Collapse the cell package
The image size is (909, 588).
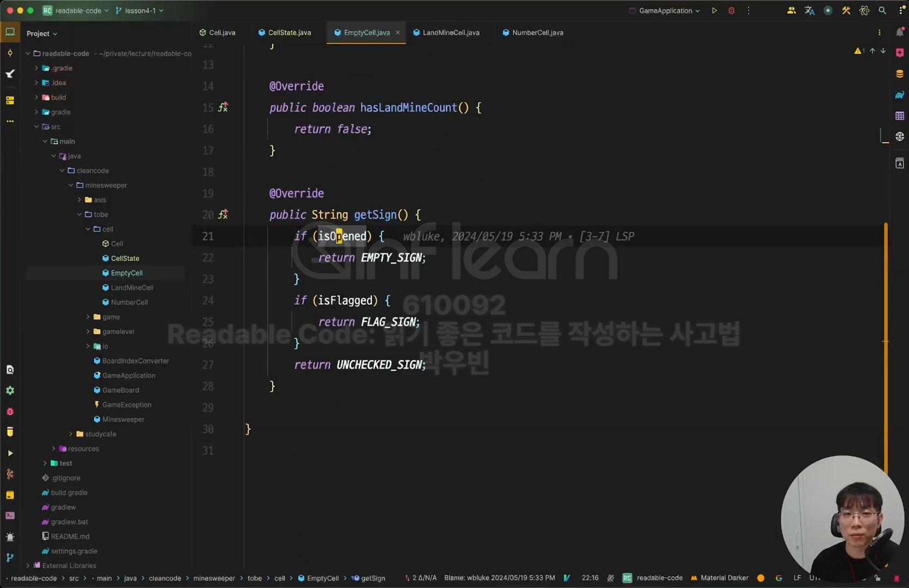pyautogui.click(x=88, y=229)
